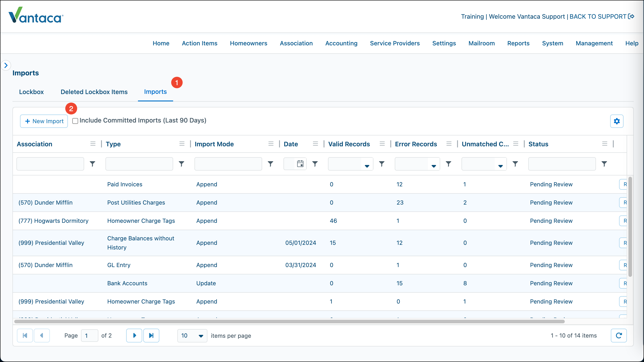Open items per page dropdown
644x362 pixels.
(192, 336)
